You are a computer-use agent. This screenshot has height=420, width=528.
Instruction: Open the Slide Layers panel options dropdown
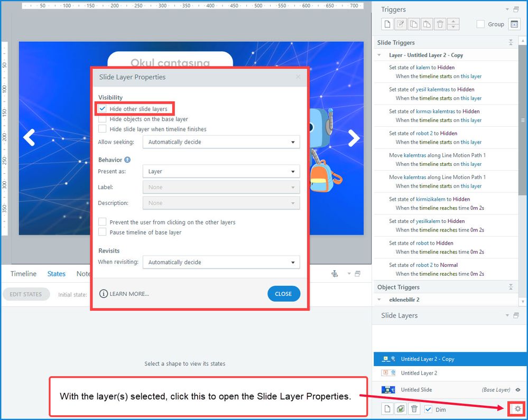pos(507,315)
